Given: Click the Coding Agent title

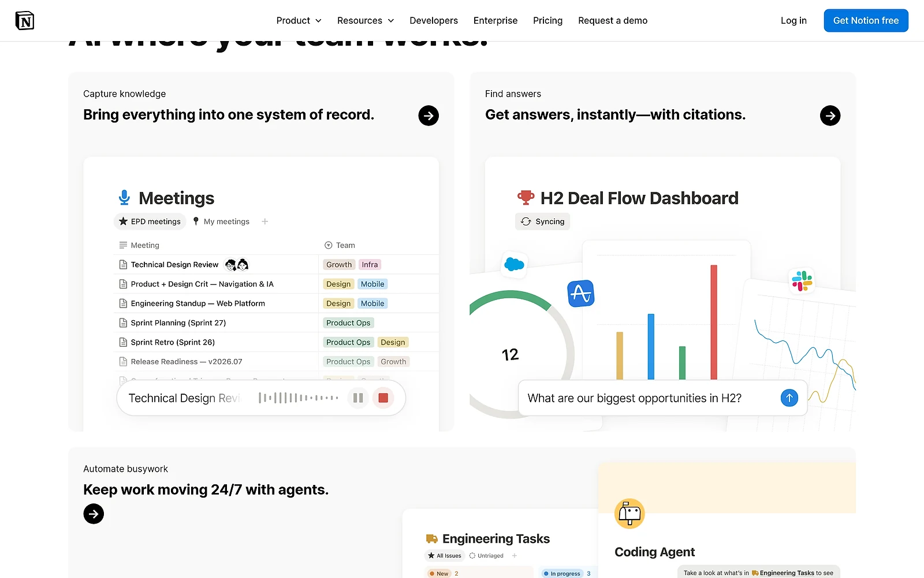Looking at the screenshot, I should tap(654, 552).
